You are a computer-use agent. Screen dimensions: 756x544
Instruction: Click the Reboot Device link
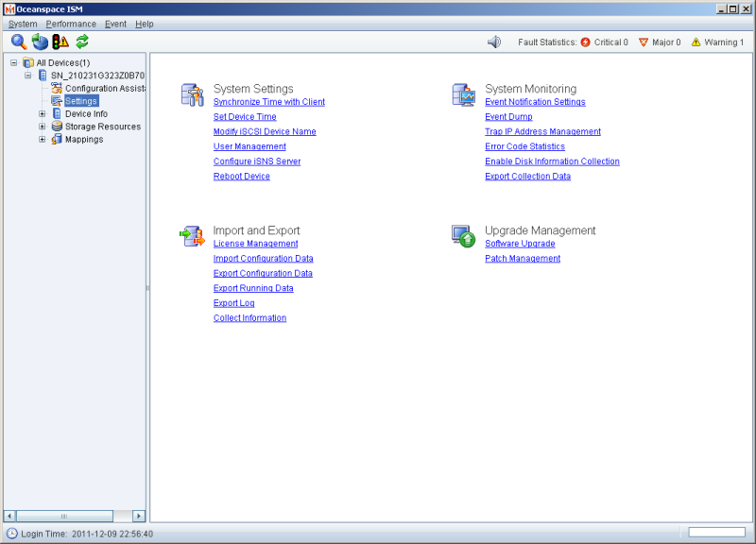coord(242,177)
